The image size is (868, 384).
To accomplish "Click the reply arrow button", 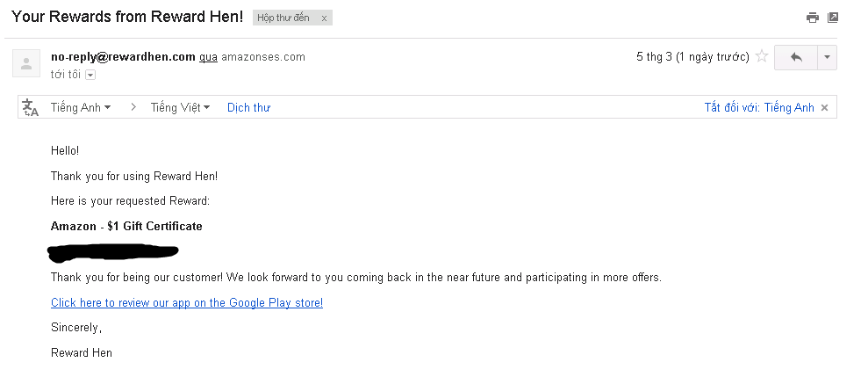I will coord(796,57).
